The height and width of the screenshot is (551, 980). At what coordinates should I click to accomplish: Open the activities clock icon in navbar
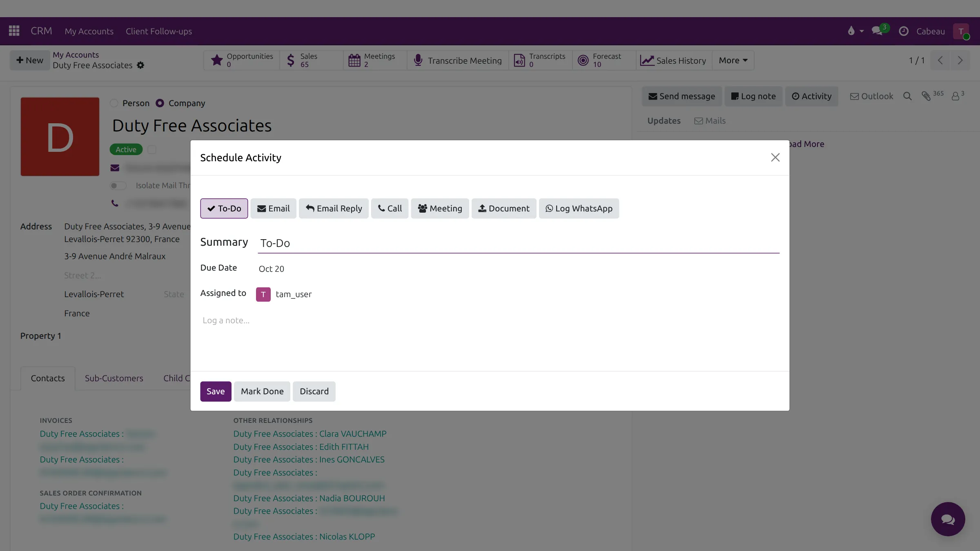(x=904, y=31)
